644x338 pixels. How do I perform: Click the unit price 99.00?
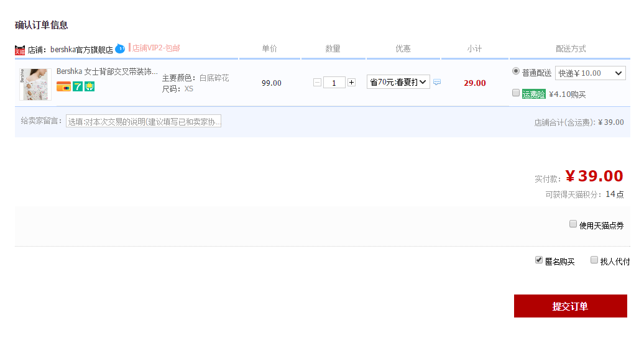tap(272, 83)
